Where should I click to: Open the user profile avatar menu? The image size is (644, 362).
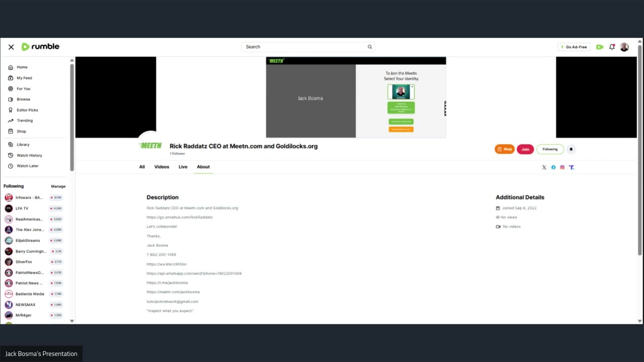(x=624, y=47)
